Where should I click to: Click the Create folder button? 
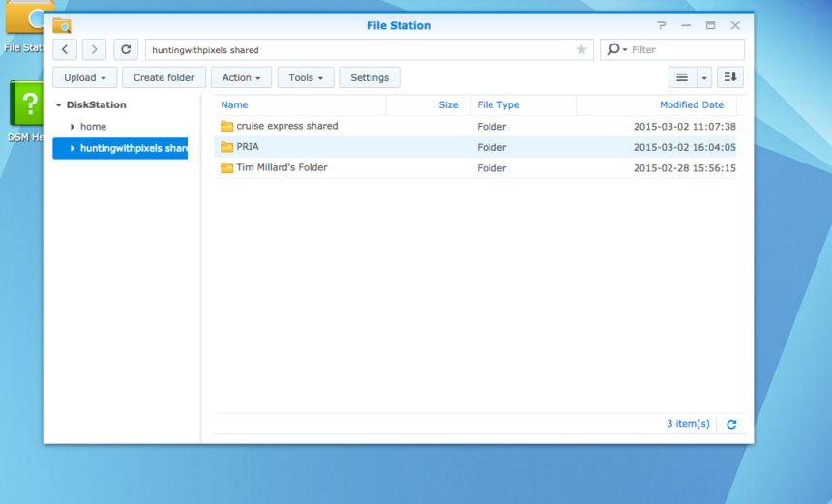pyautogui.click(x=163, y=77)
